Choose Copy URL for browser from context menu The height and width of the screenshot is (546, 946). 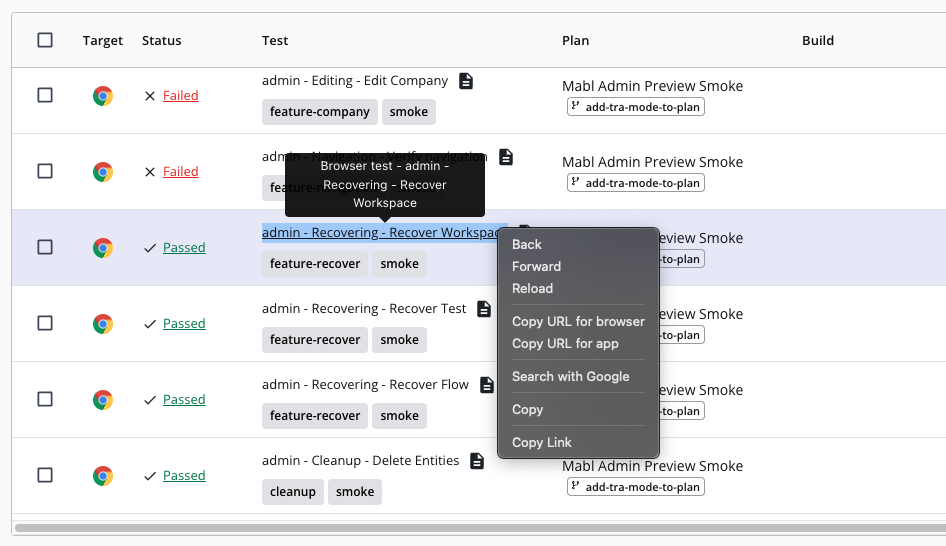[x=578, y=321]
